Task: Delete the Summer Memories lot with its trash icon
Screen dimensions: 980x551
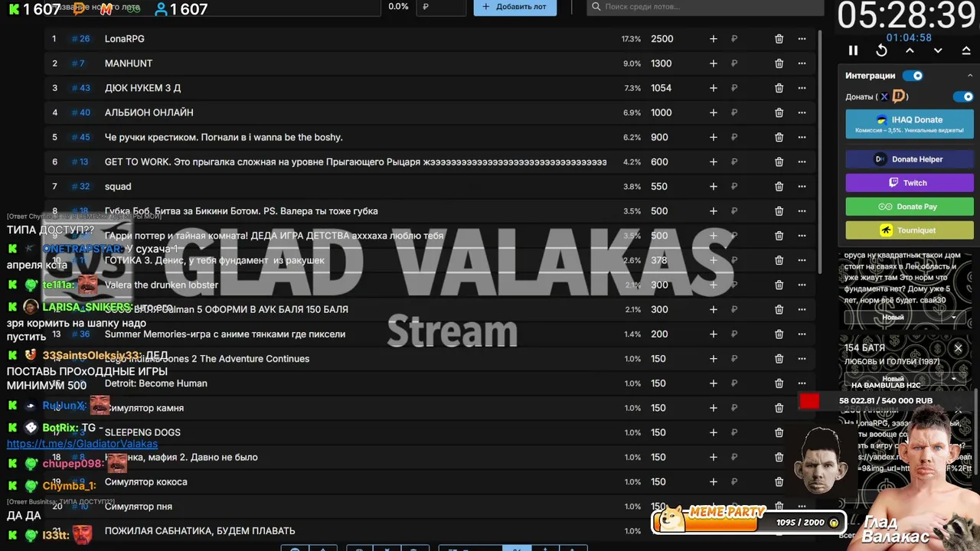Action: (779, 334)
